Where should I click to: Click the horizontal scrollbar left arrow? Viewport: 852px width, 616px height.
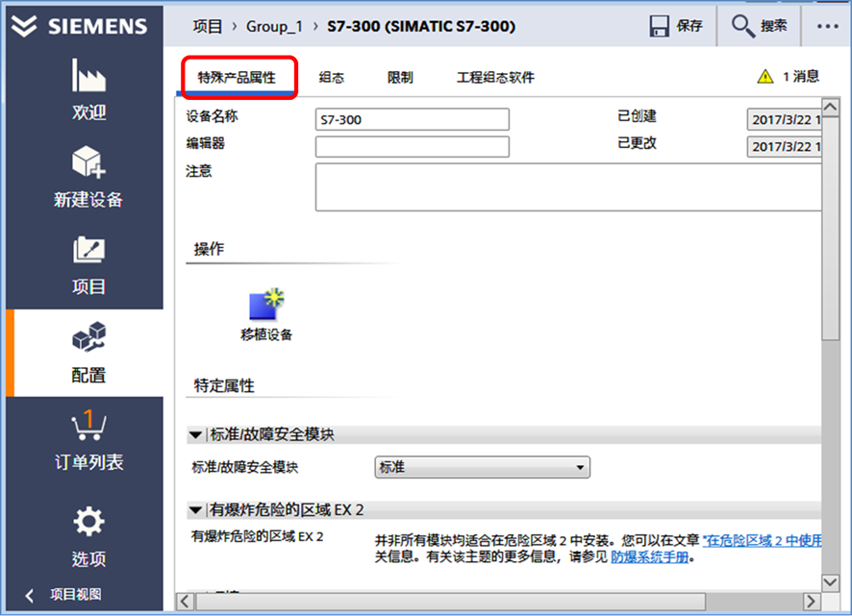(186, 602)
